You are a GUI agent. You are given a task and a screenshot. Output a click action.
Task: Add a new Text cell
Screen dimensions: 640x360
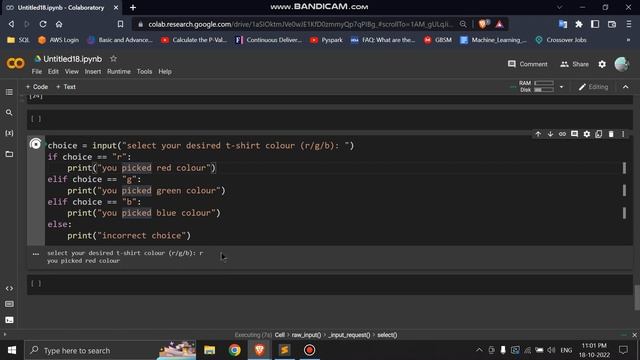66,87
